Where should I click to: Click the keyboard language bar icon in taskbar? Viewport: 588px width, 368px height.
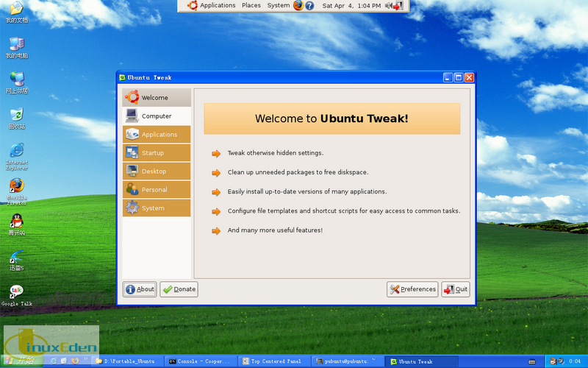coord(531,361)
